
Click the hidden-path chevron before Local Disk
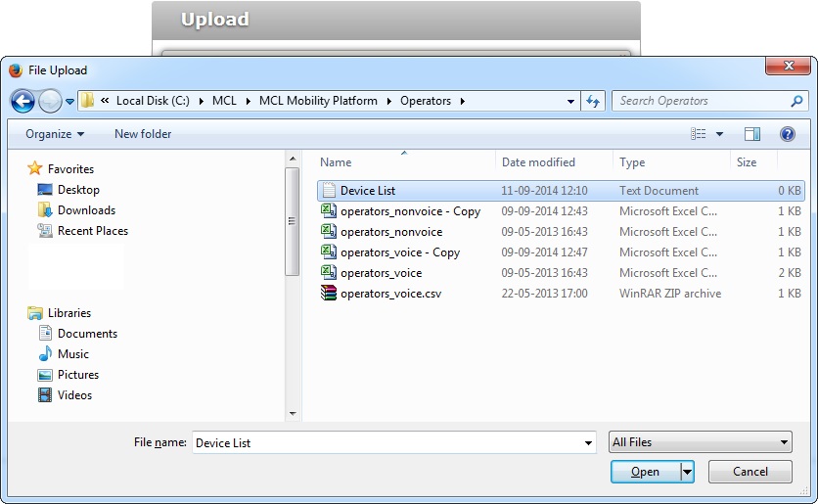point(105,101)
